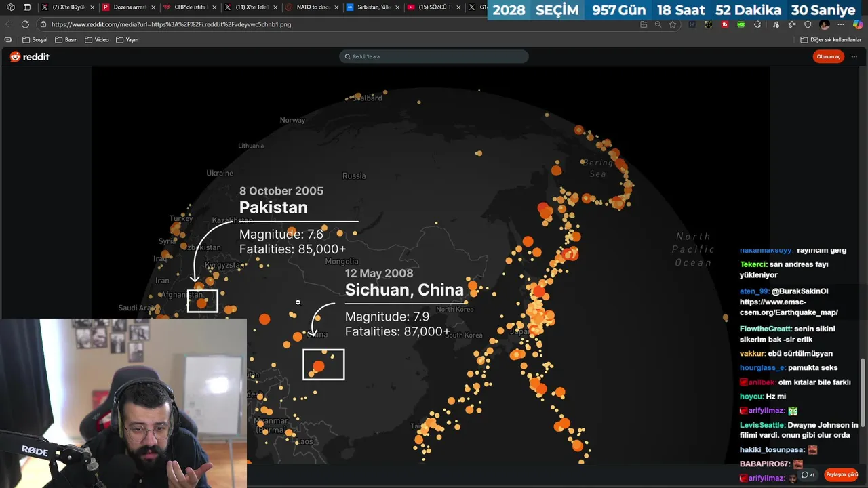868x488 pixels.
Task: Click the dark grid extension icon
Action: pos(692,24)
